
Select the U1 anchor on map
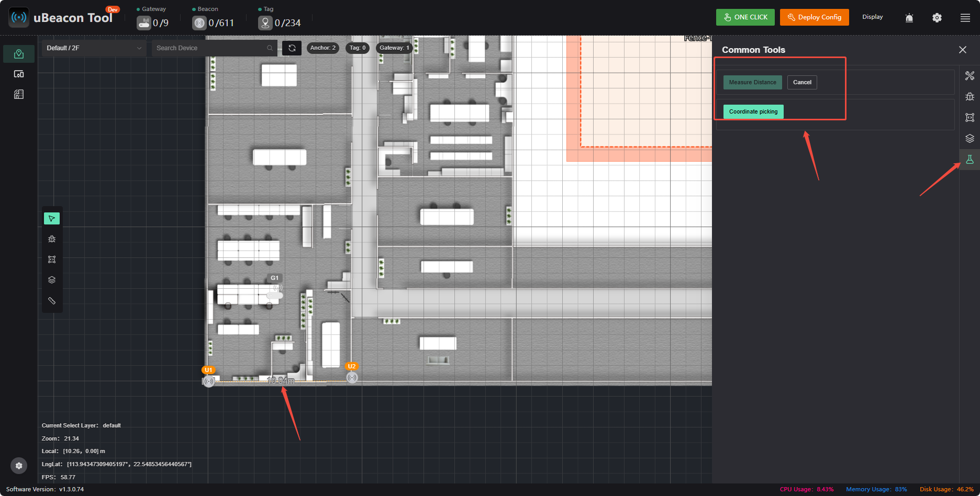tap(209, 381)
